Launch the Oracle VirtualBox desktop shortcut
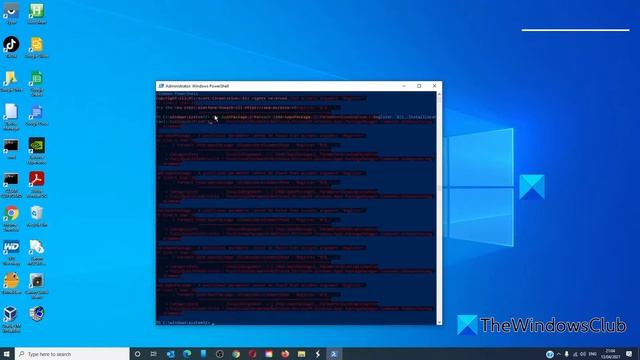Image resolution: width=640 pixels, height=360 pixels. tap(11, 314)
